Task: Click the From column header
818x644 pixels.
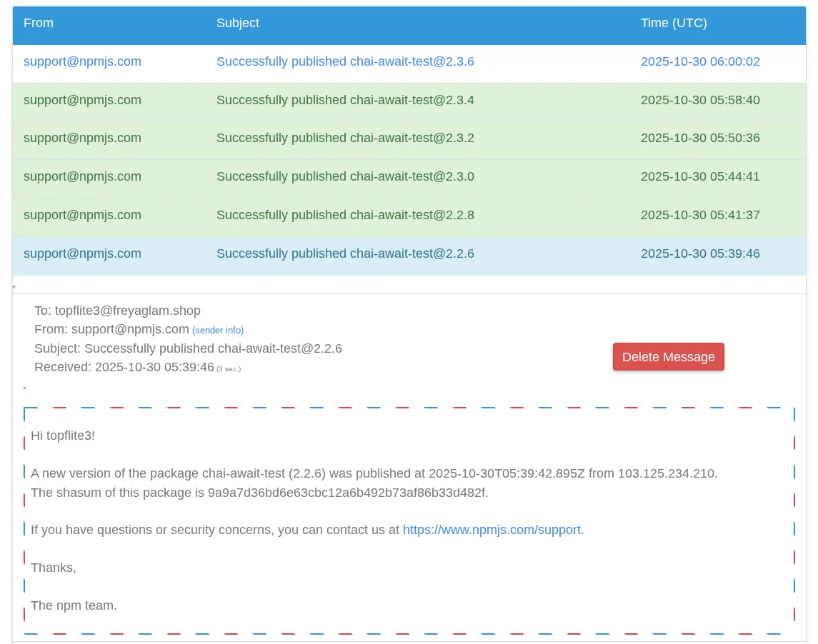Action: [x=39, y=23]
